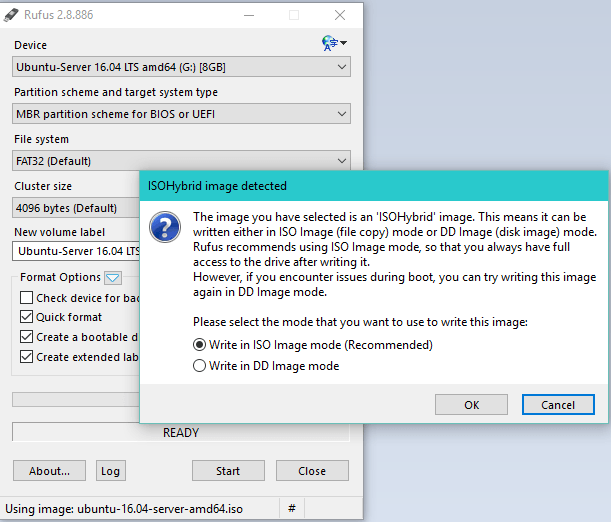Open the Device dropdown list
Image resolution: width=611 pixels, height=522 pixels.
[x=181, y=67]
